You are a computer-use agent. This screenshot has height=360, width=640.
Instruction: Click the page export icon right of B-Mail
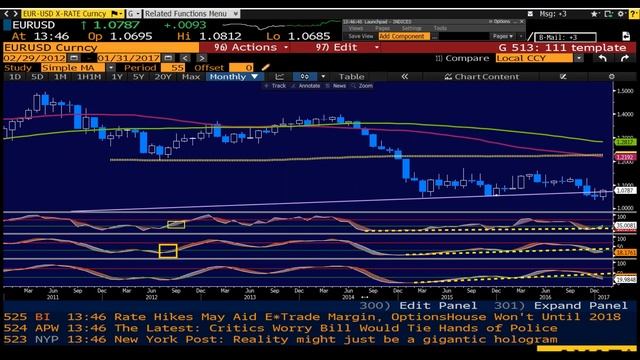[626, 36]
